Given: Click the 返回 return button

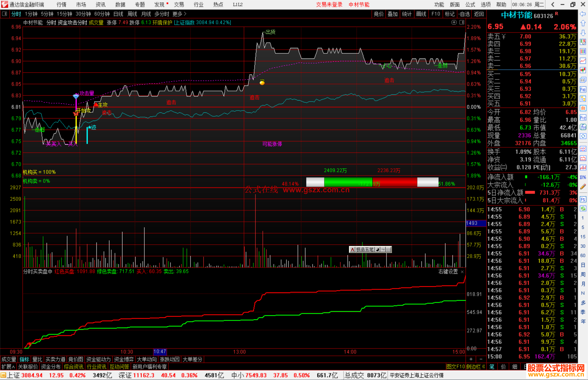Looking at the screenshot, I should [479, 14].
